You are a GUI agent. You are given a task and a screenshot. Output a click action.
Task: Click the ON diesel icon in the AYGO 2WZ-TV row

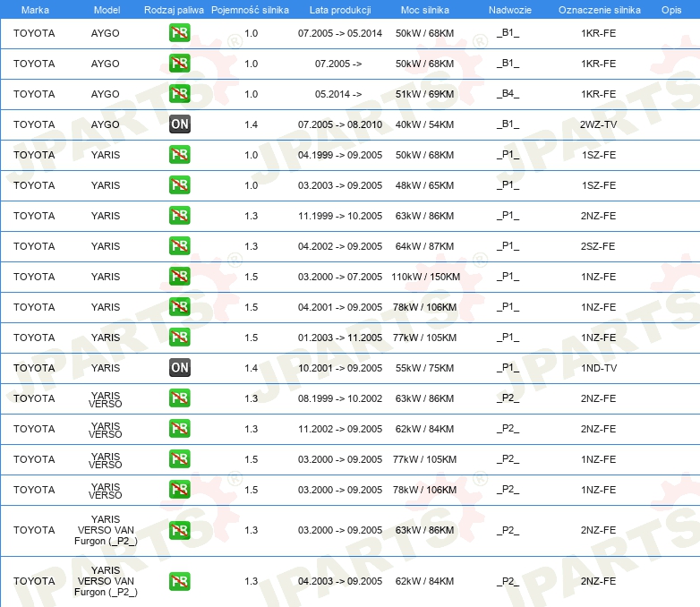180,124
